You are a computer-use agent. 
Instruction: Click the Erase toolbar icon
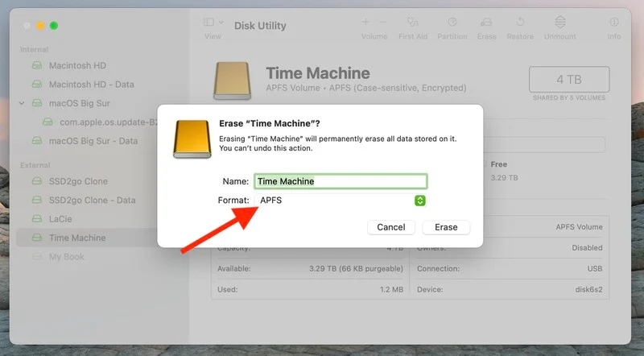486,23
